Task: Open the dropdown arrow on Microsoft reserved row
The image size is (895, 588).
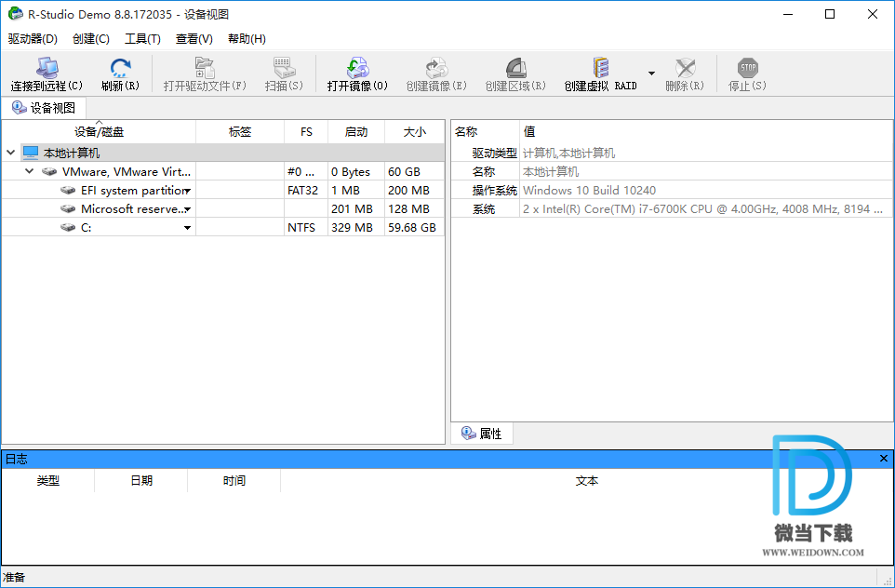Action: click(187, 209)
